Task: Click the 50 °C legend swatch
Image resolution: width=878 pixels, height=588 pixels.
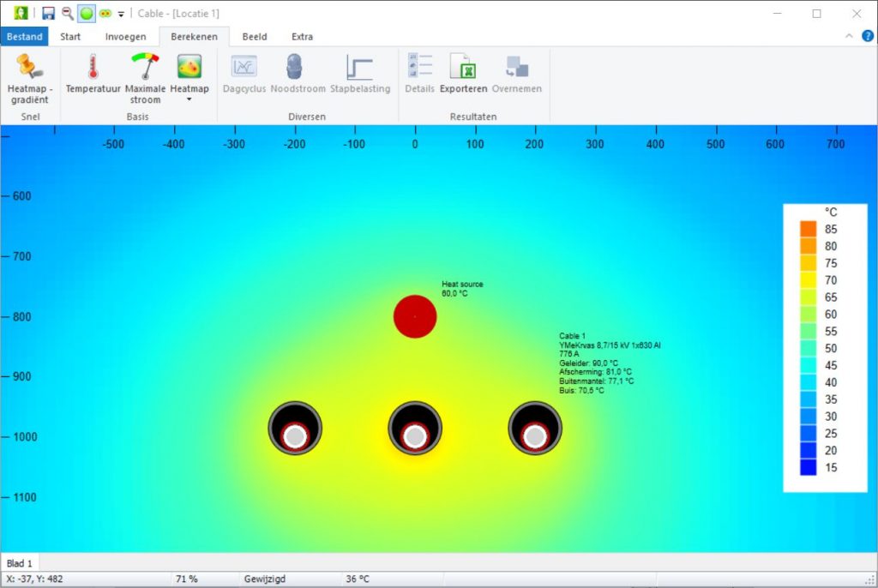Action: tap(808, 348)
